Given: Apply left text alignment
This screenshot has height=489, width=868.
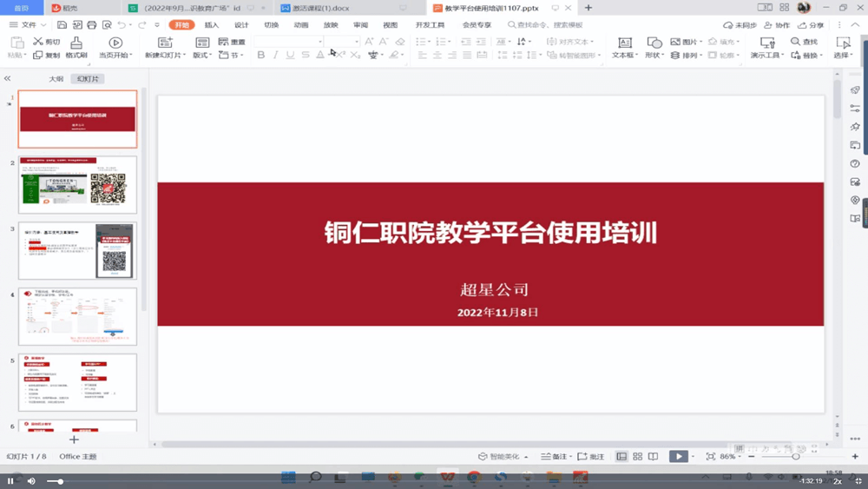Looking at the screenshot, I should point(423,55).
